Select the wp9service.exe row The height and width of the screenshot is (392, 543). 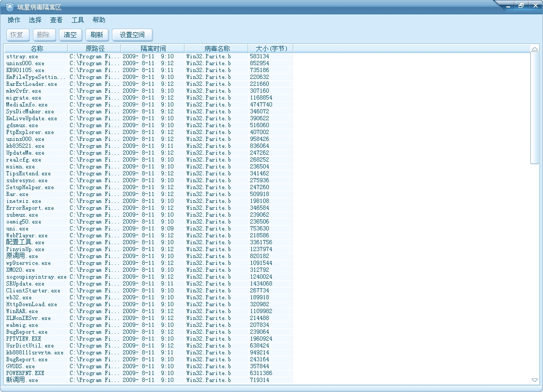149,263
